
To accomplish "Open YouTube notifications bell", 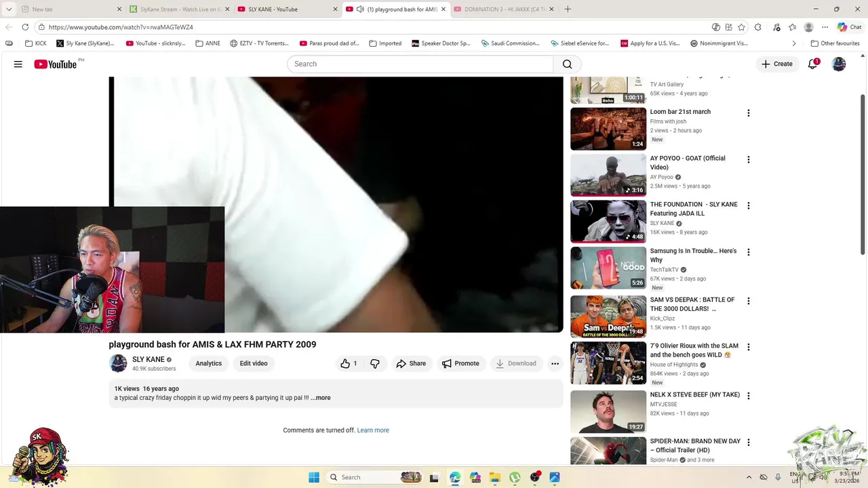I will point(812,64).
